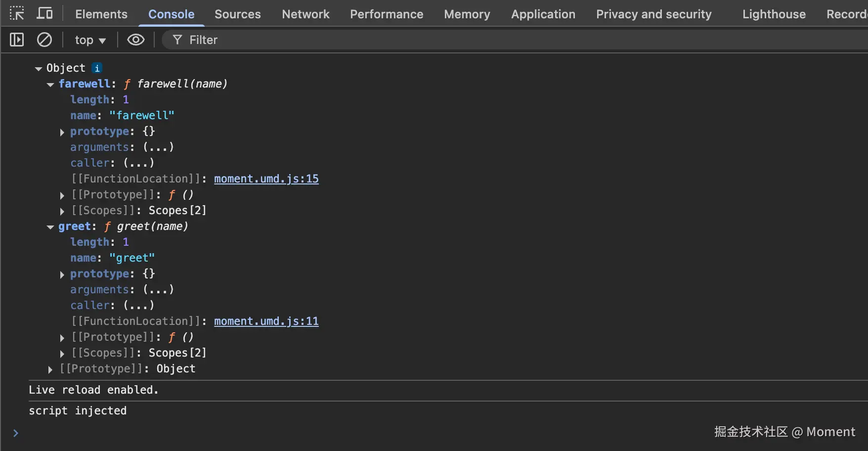Show the console sidebar panel
The image size is (868, 451).
click(17, 40)
